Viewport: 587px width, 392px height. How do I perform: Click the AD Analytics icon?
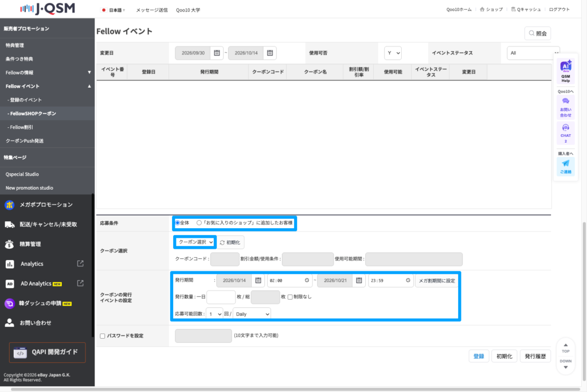10,284
